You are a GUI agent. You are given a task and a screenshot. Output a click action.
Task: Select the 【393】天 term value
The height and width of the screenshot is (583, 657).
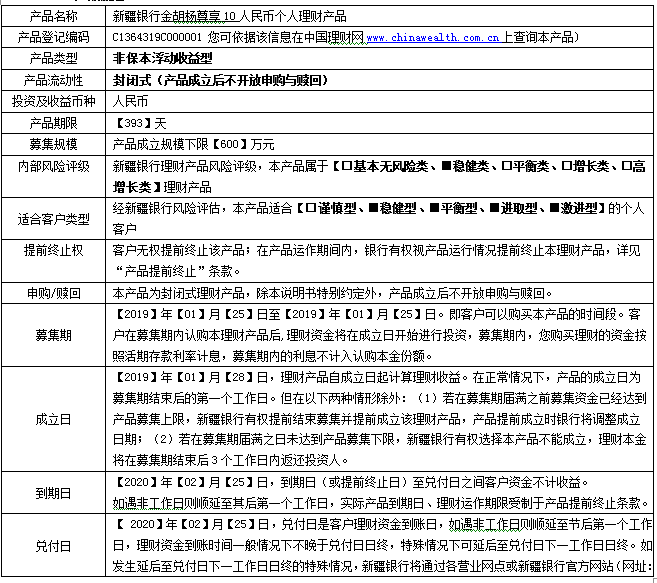click(x=140, y=123)
